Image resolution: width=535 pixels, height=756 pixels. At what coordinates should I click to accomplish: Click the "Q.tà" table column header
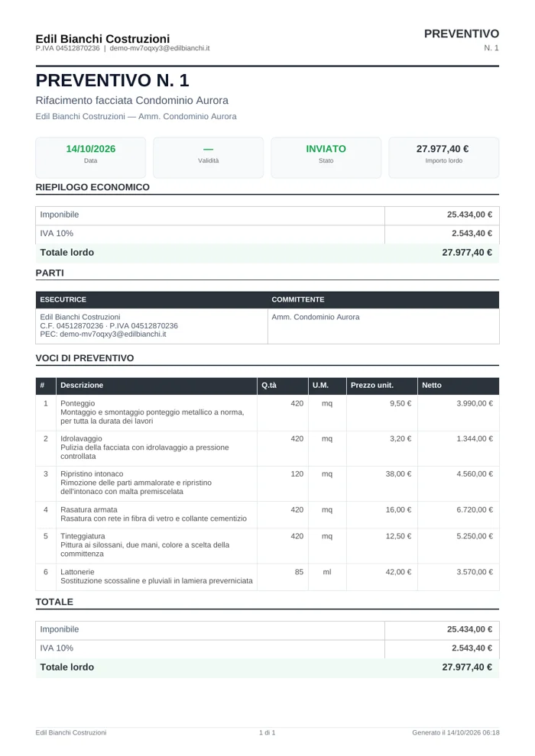click(x=269, y=385)
